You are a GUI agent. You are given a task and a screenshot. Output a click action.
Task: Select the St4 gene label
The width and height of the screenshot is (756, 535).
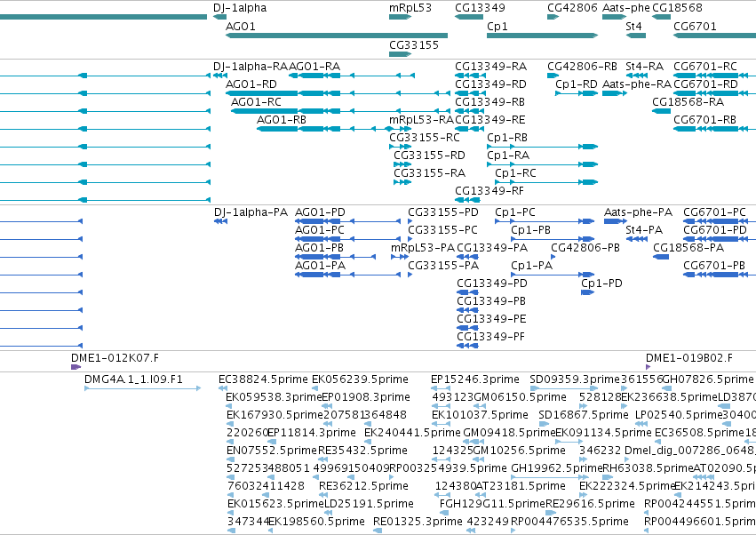point(633,27)
